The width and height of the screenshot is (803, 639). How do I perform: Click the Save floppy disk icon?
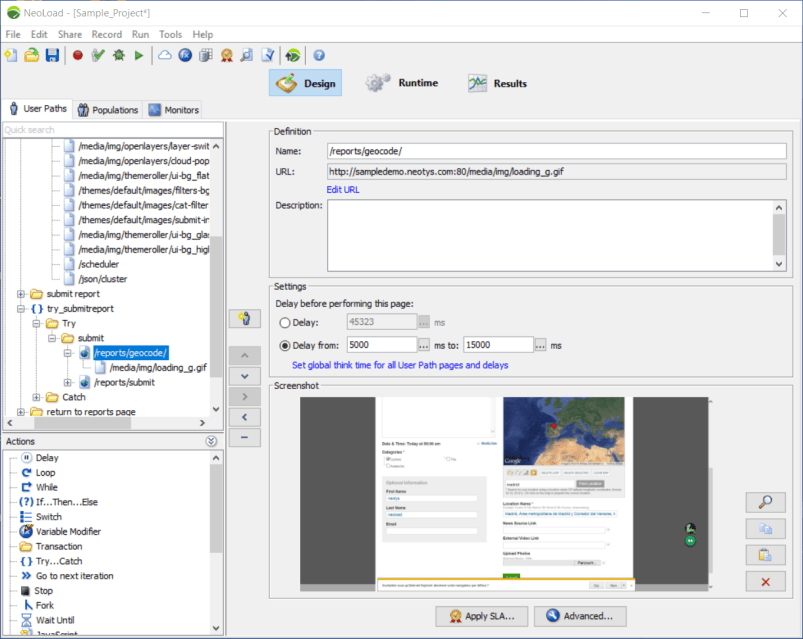point(52,56)
